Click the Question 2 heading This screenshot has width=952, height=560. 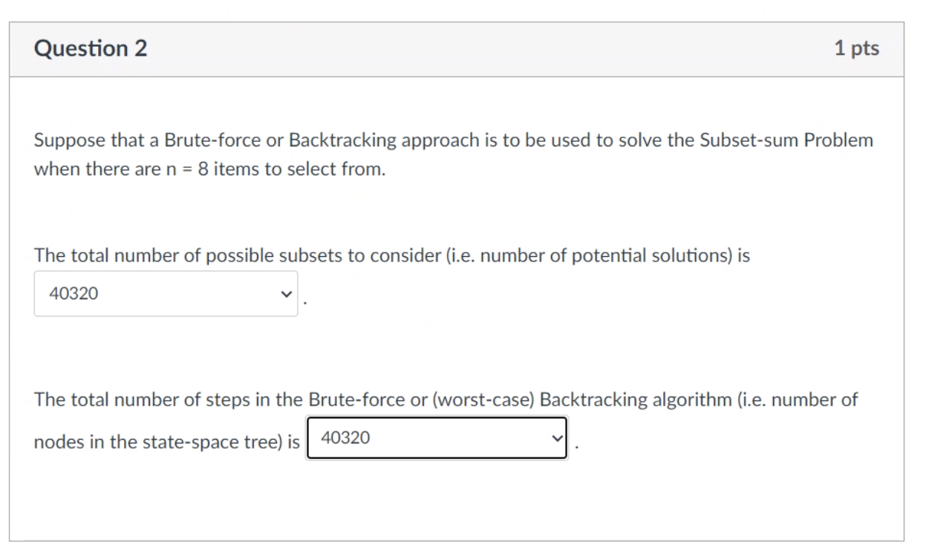[91, 49]
